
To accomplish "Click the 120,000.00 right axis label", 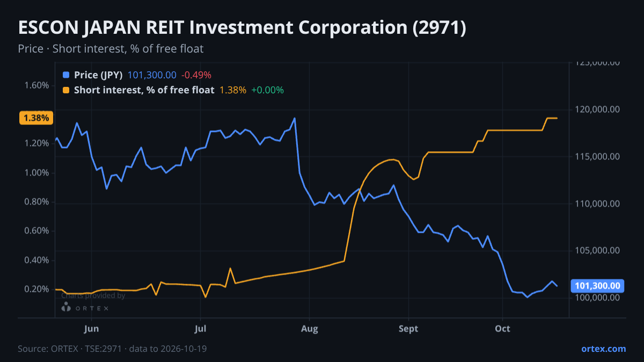I will click(x=597, y=109).
